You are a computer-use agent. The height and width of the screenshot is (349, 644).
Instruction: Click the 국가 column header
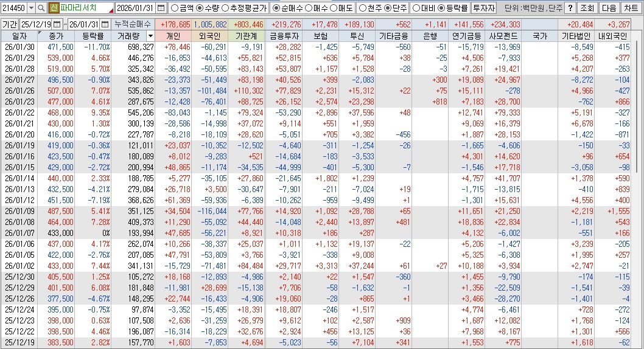540,36
